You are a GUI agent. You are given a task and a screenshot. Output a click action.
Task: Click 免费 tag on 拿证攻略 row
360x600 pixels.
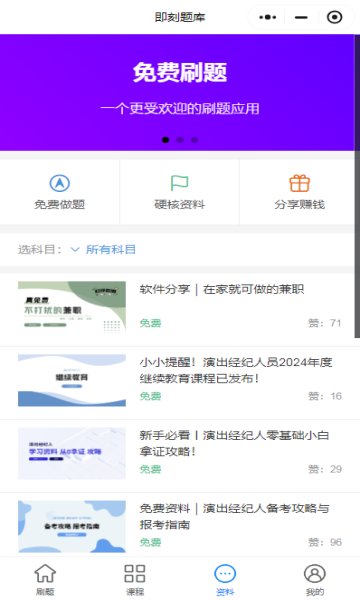tap(150, 470)
